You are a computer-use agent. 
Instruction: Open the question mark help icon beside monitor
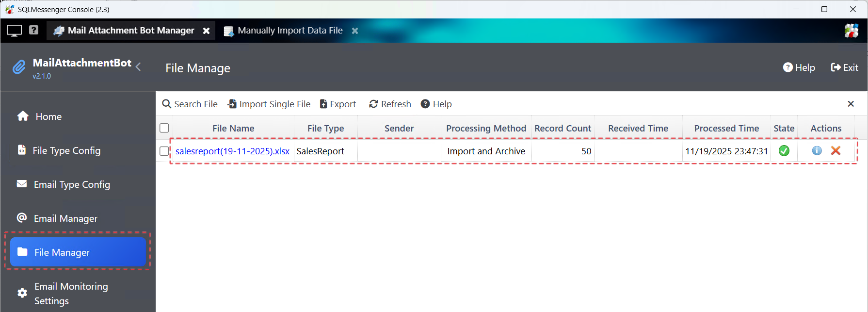(33, 30)
